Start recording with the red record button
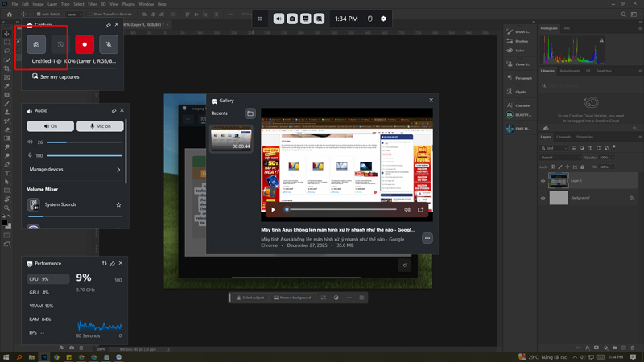Image resolution: width=644 pixels, height=362 pixels. pyautogui.click(x=85, y=45)
